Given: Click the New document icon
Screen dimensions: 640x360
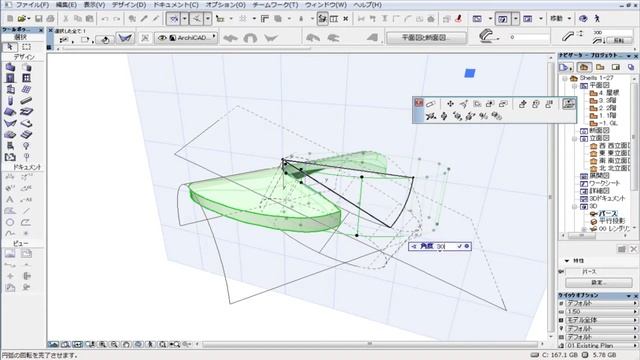Looking at the screenshot, I should tap(10, 19).
